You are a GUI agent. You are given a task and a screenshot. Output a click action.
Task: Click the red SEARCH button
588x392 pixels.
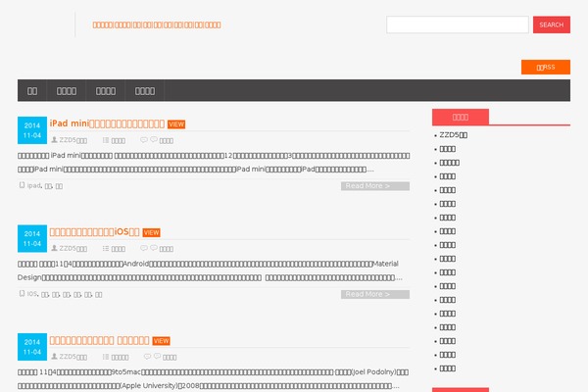click(551, 24)
